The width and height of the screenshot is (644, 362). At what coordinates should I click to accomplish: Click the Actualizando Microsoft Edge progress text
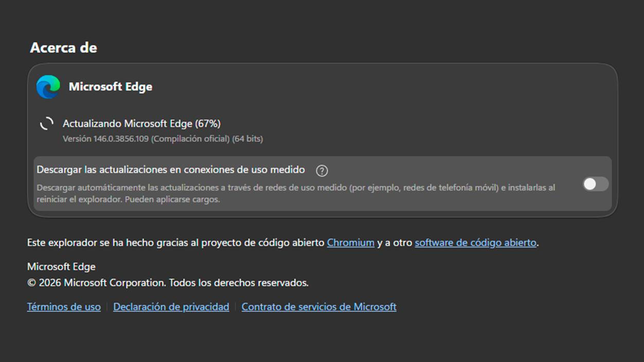point(141,123)
